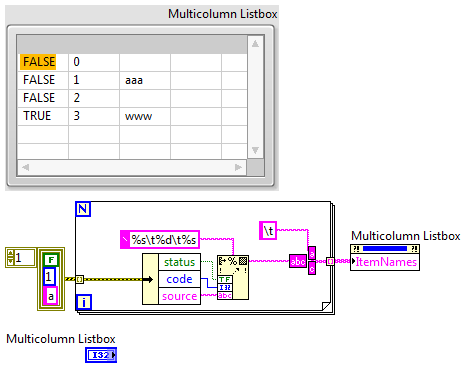Click the Multicolumn Listbox label above I32 terminal
Viewport: 467px width, 368px height.
point(61,339)
